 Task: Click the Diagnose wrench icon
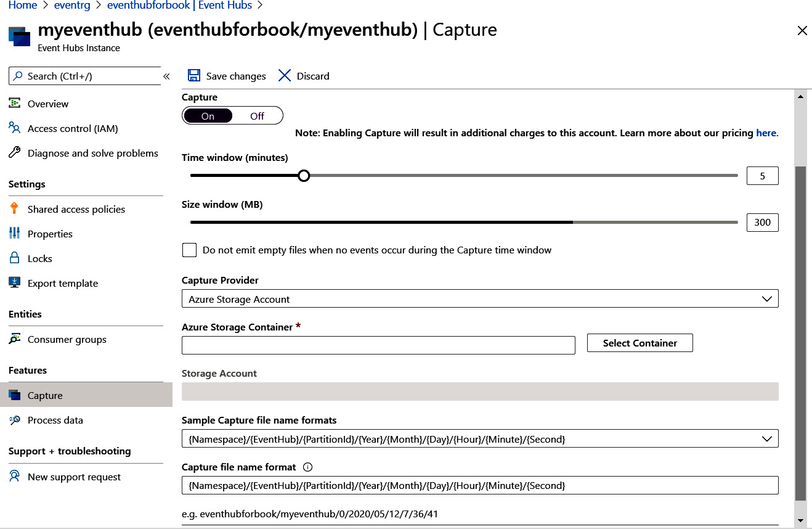[x=15, y=153]
